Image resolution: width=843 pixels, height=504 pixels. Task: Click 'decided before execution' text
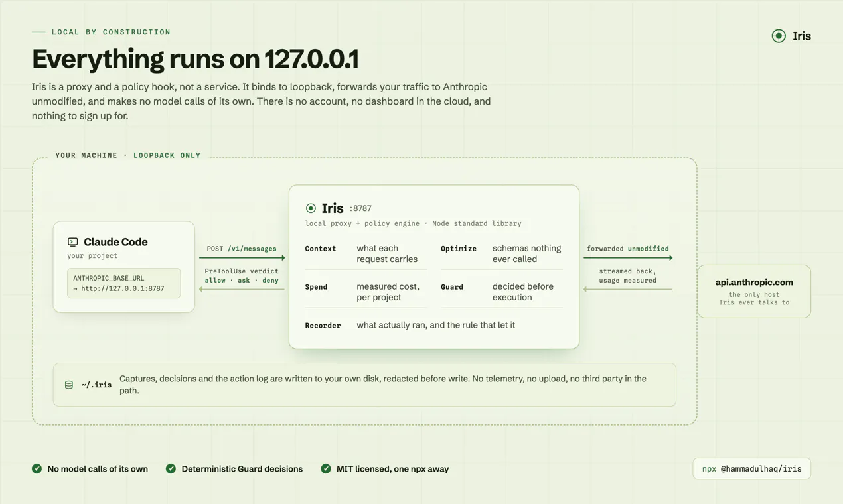[x=523, y=292]
